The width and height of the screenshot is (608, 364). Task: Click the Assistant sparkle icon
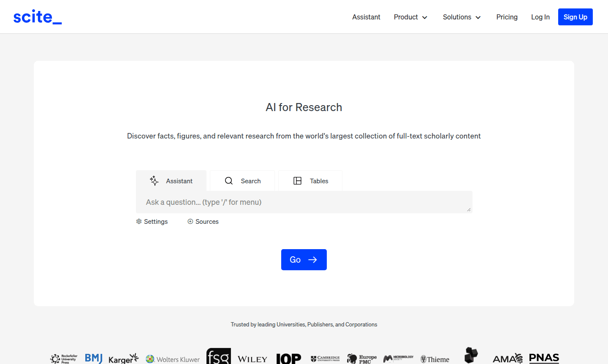coord(154,181)
